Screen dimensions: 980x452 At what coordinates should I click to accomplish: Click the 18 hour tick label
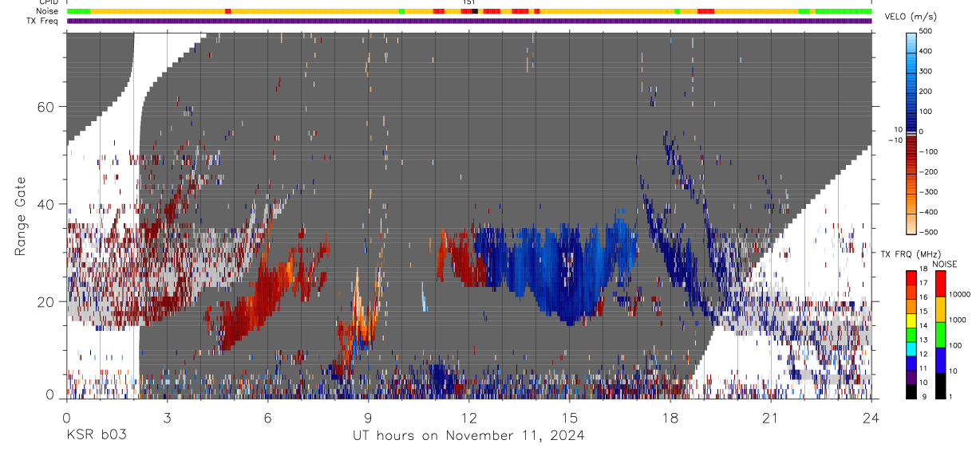click(670, 418)
